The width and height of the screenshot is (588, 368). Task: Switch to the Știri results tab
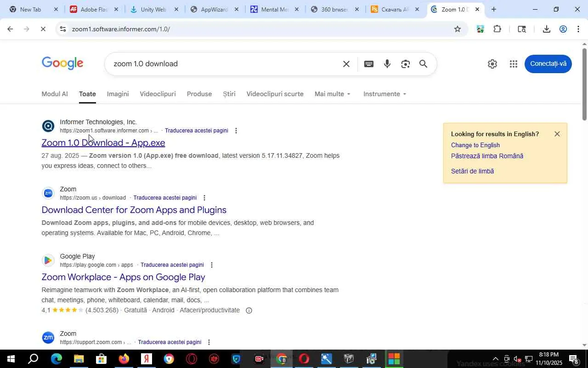229,94
